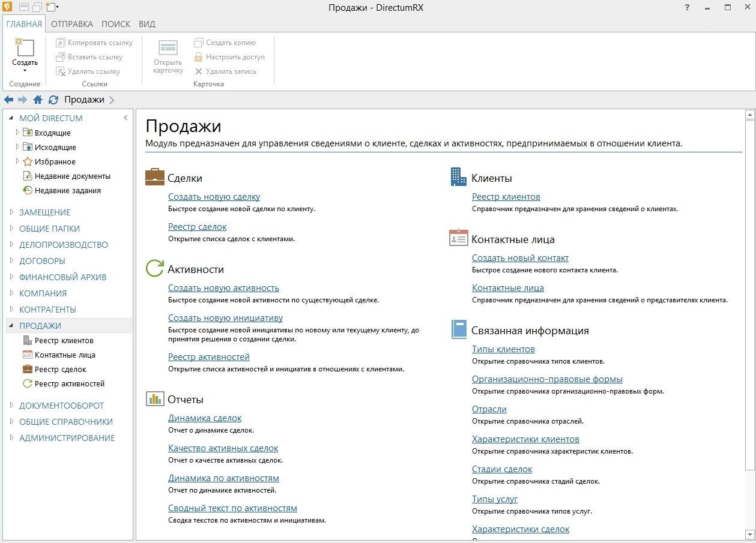Screen dimensions: 756x543
Task: Click the Контактные лица icon in sidebar
Action: 28,355
